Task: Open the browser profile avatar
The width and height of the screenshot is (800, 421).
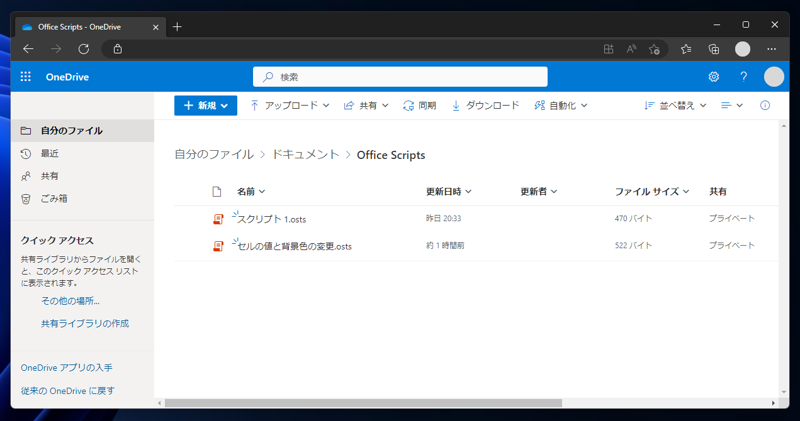Action: point(742,49)
